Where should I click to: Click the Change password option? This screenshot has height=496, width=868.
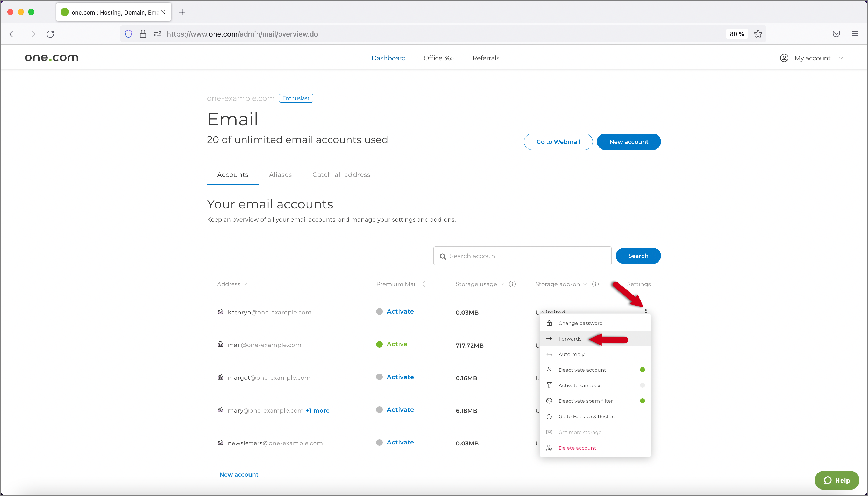click(580, 323)
